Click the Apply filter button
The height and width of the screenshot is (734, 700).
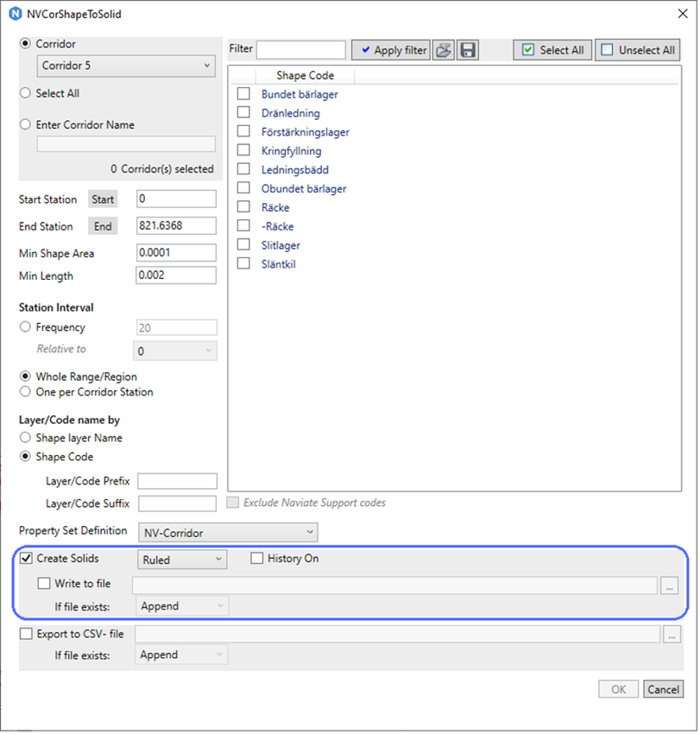click(x=391, y=50)
